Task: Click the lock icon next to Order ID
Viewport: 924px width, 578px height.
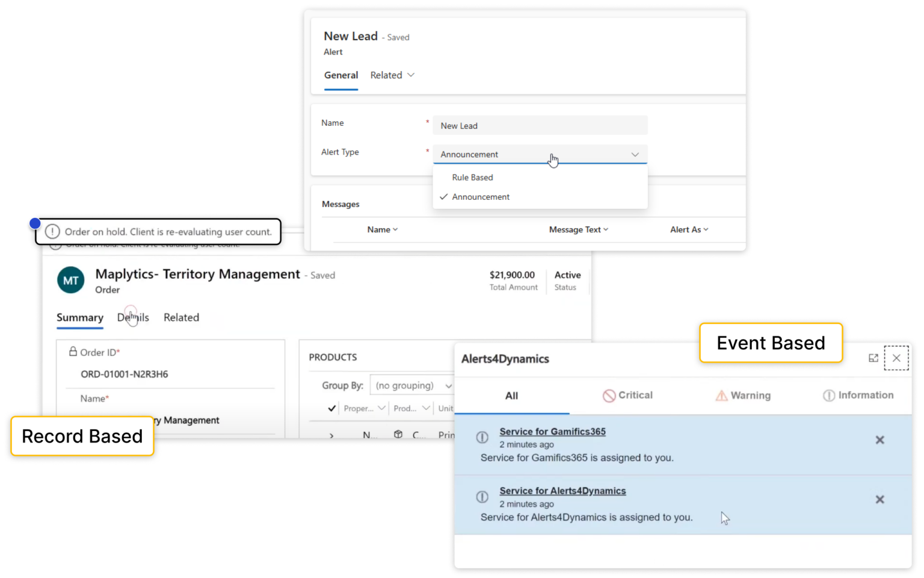Action: 73,352
